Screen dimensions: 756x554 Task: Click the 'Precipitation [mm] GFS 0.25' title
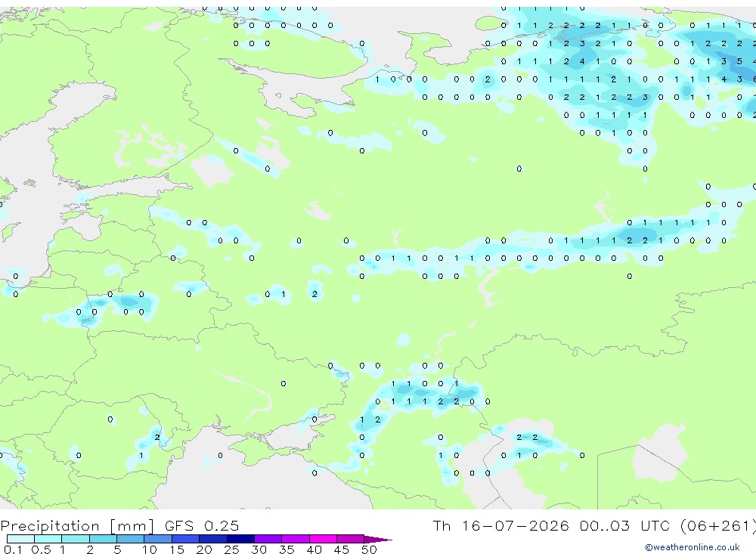pos(119,525)
